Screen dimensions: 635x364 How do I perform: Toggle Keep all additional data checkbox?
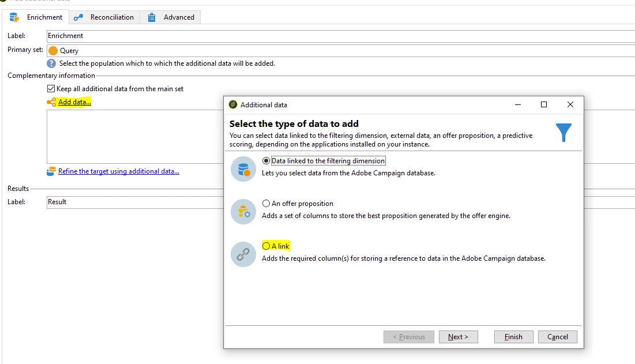pos(51,89)
